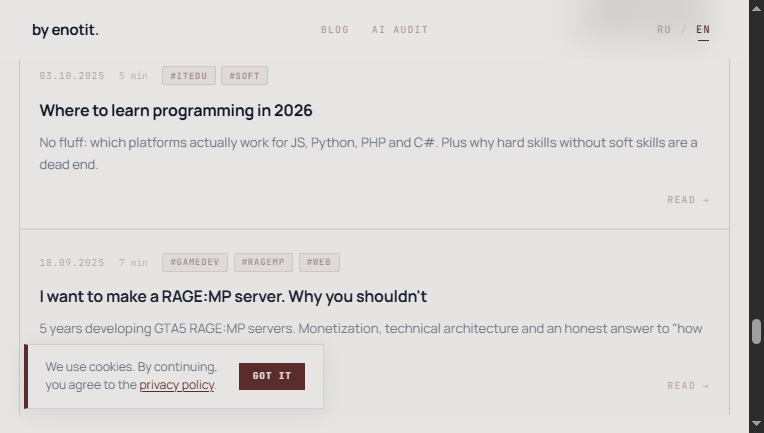
Task: Filter posts by the #GAMEDEV tag
Action: pyautogui.click(x=195, y=263)
